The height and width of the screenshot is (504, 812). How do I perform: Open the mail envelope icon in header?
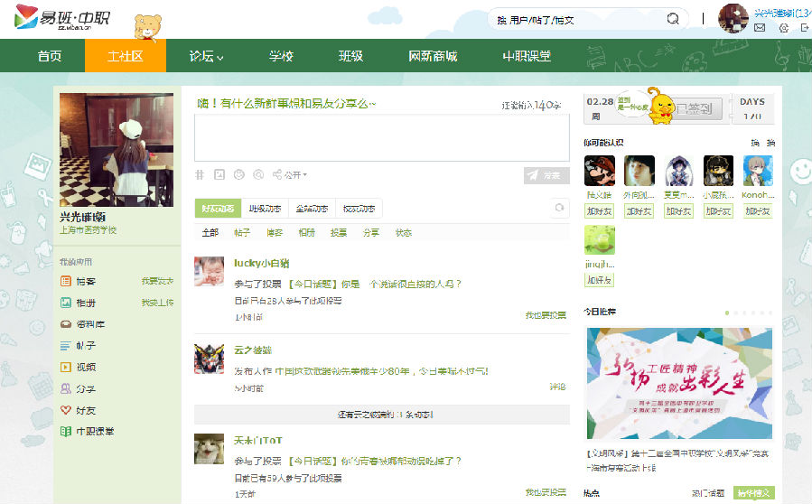pyautogui.click(x=760, y=28)
